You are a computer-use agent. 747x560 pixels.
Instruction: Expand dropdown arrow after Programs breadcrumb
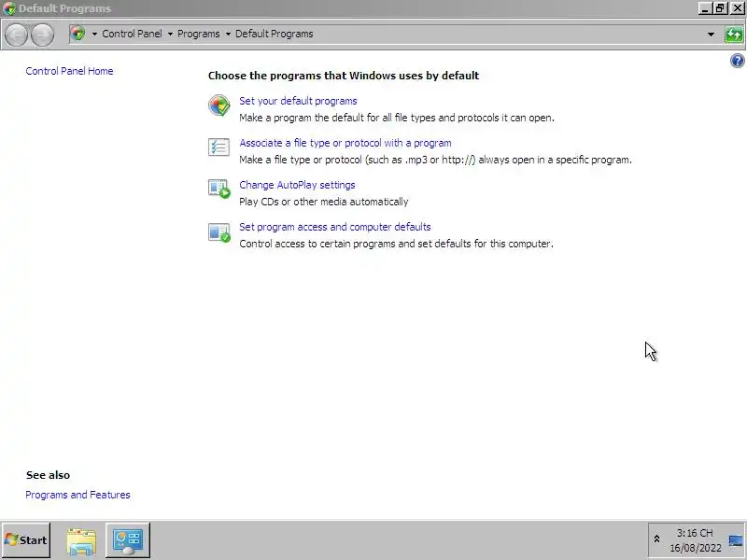pyautogui.click(x=228, y=34)
